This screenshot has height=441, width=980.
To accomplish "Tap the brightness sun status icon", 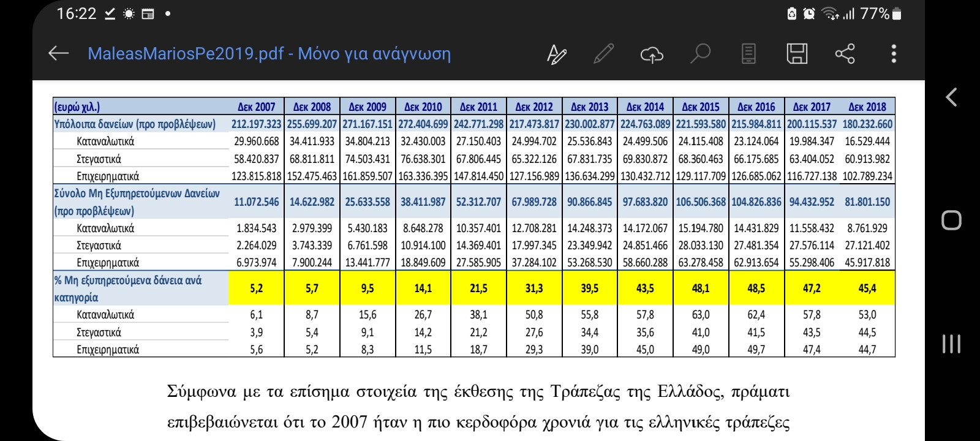I will click(x=129, y=13).
